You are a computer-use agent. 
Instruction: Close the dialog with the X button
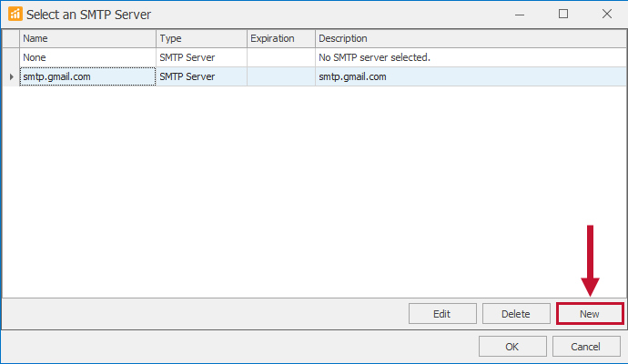pos(606,14)
